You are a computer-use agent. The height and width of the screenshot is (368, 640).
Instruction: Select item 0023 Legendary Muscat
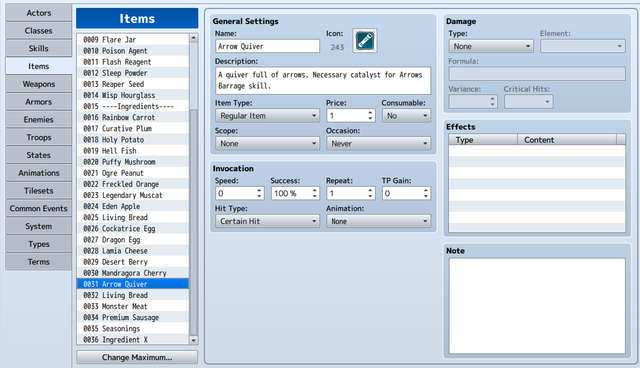click(133, 195)
